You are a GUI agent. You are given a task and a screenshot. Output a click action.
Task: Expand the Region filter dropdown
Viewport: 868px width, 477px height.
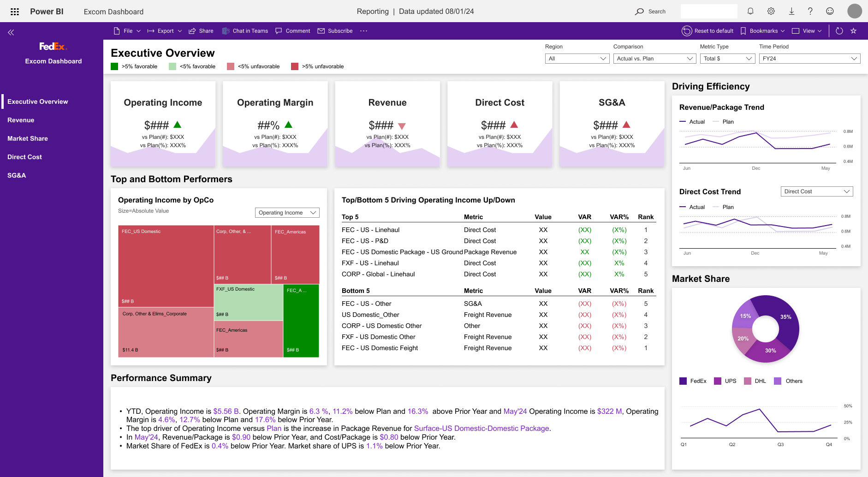[577, 59]
